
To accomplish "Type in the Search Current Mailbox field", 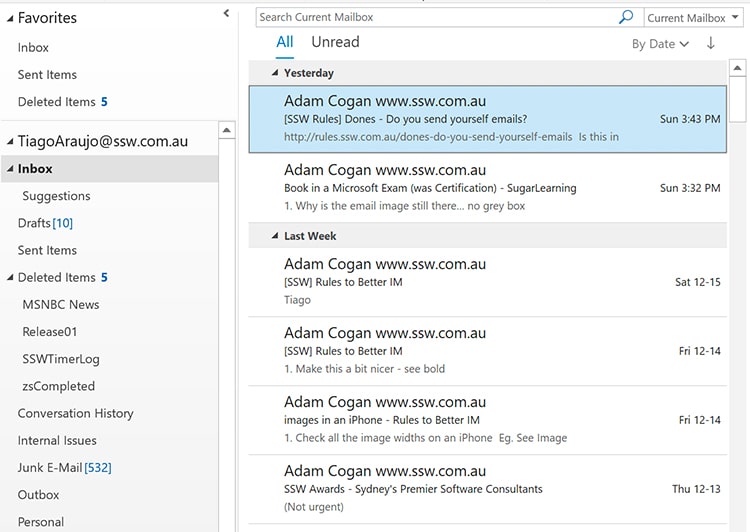I will pyautogui.click(x=435, y=17).
